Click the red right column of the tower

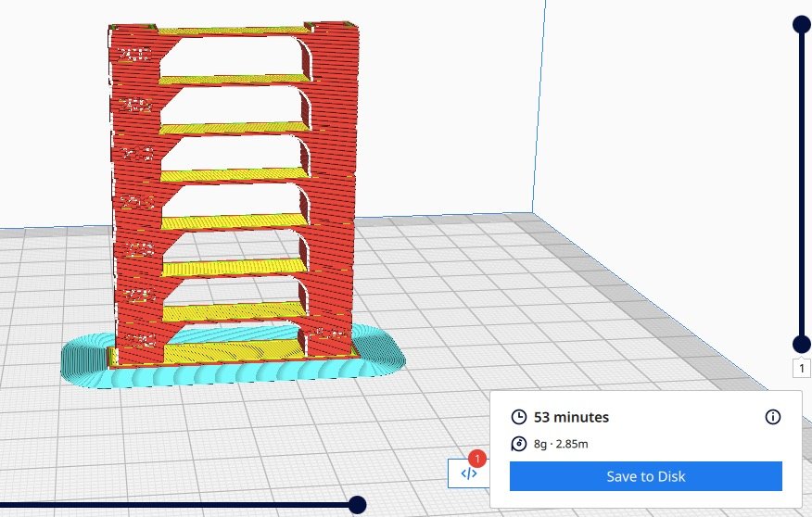(x=332, y=185)
